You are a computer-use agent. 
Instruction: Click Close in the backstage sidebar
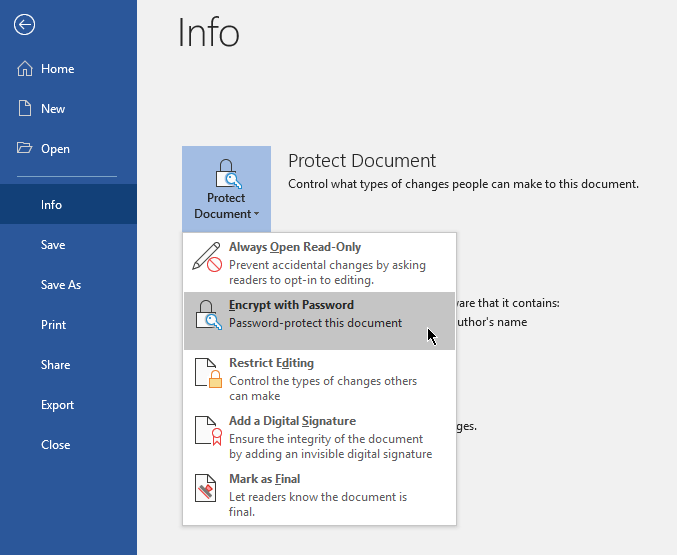[x=56, y=445]
